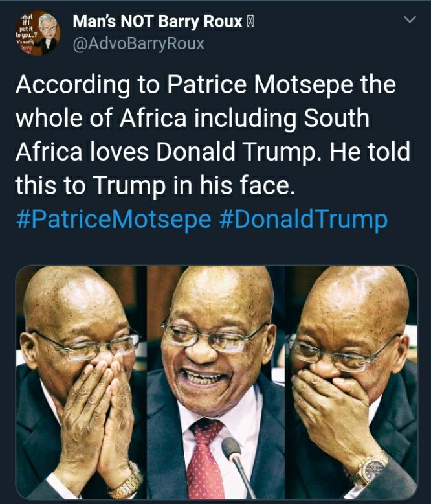Click the word "According" starting the tweet
The width and height of the screenshot is (431, 504).
point(73,84)
